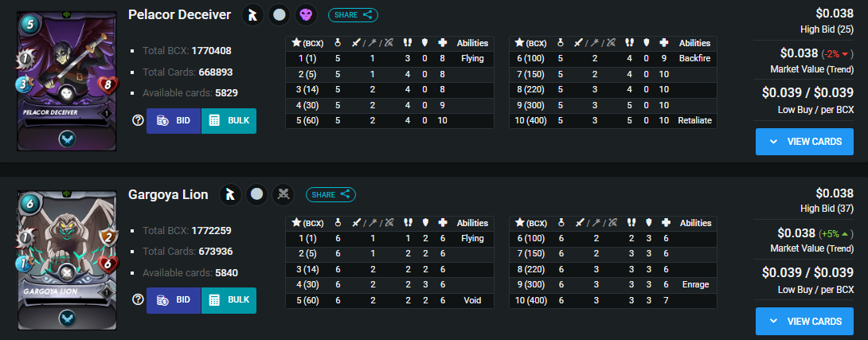This screenshot has height=340, width=868.
Task: Click the purple skull icon beside Pelacor Deceiver
Action: (306, 15)
